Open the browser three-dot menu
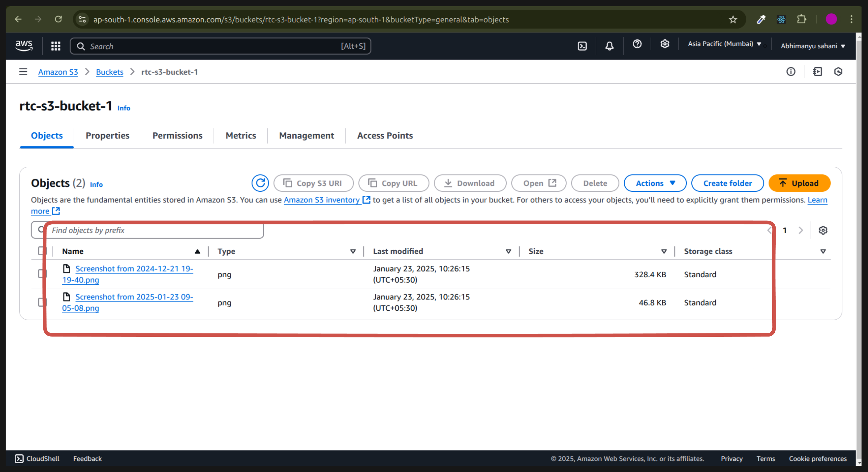This screenshot has height=472, width=868. pyautogui.click(x=851, y=19)
